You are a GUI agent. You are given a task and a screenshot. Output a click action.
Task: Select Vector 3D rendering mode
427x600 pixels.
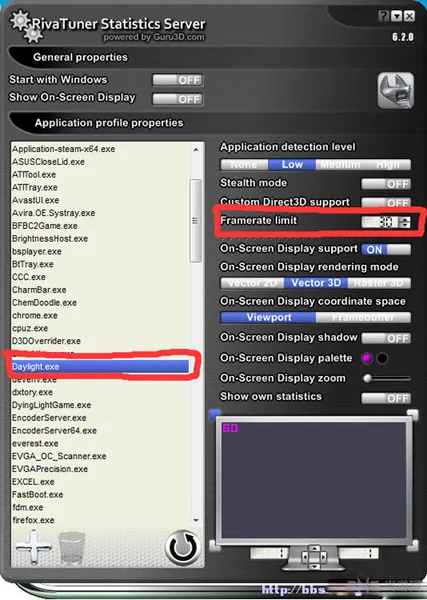316,283
